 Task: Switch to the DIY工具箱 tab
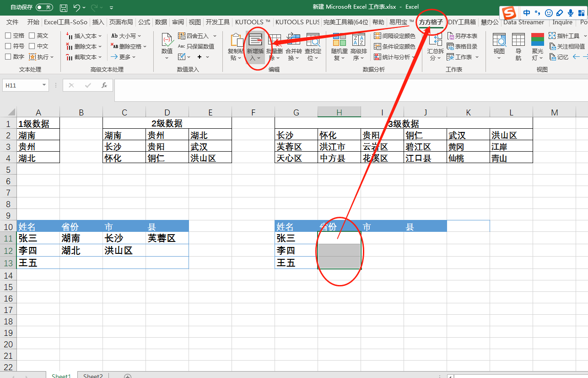462,22
